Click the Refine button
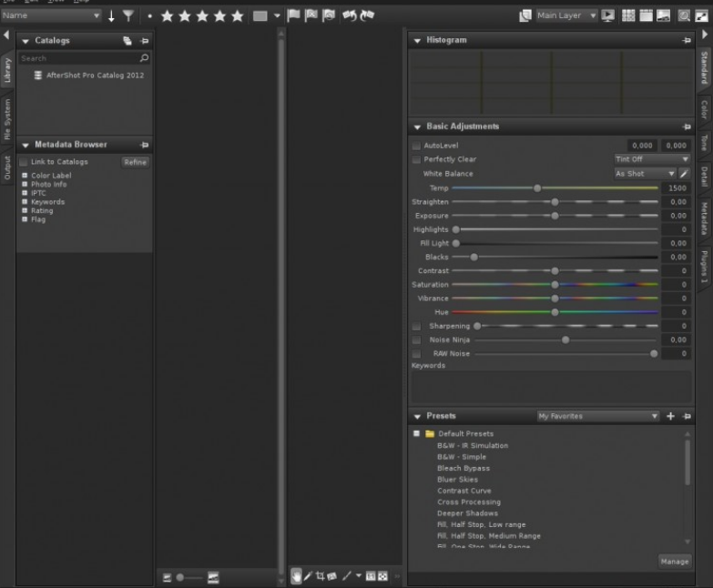Image resolution: width=713 pixels, height=588 pixels. pyautogui.click(x=135, y=162)
